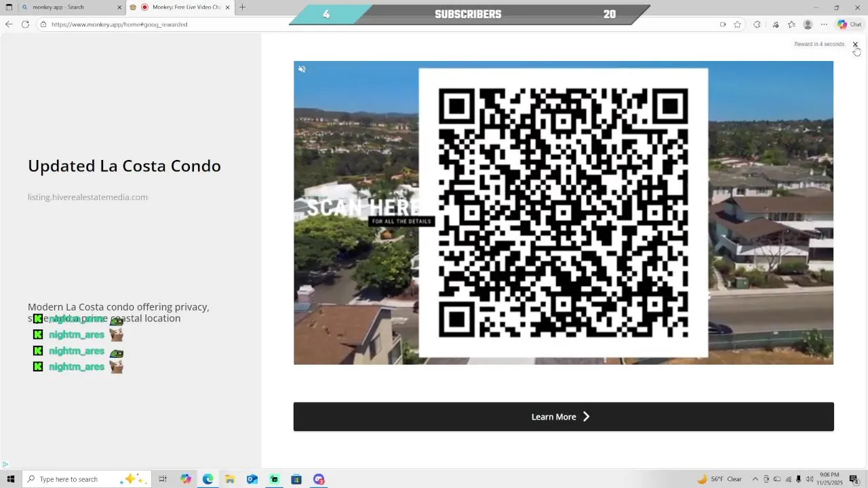Image resolution: width=868 pixels, height=488 pixels.
Task: Click the SUBSCRIBERS label in overlay
Action: point(468,14)
